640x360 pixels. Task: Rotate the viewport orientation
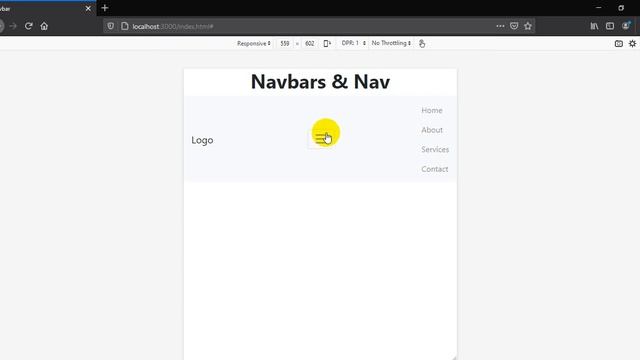(327, 43)
